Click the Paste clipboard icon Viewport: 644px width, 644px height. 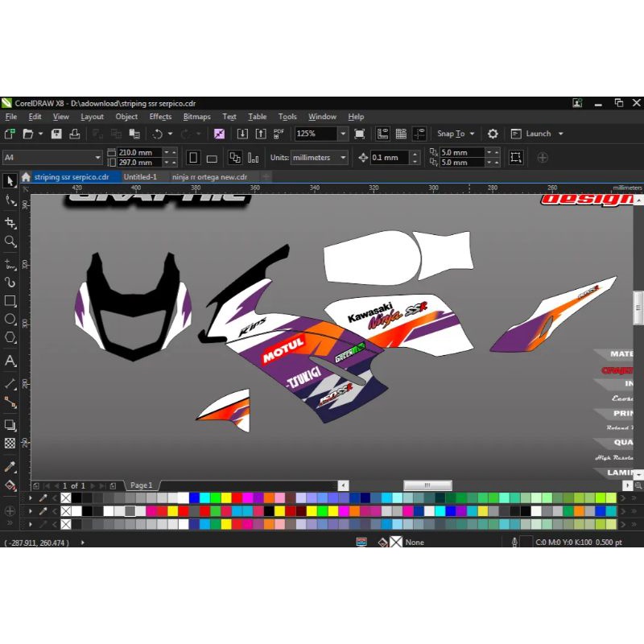(x=134, y=134)
